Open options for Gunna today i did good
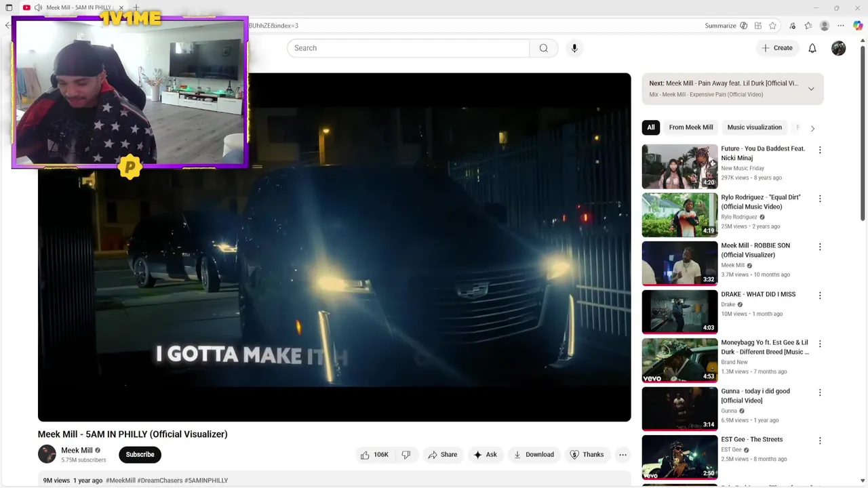Image resolution: width=868 pixels, height=488 pixels. tap(820, 392)
